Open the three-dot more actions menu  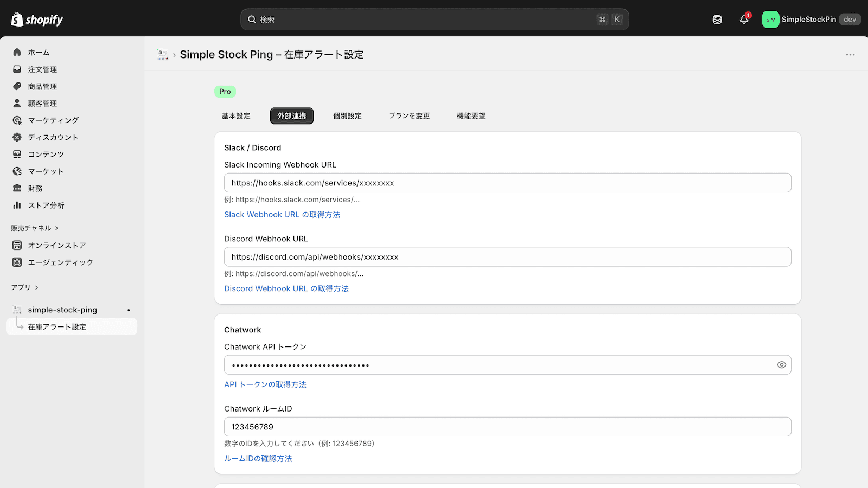point(850,55)
